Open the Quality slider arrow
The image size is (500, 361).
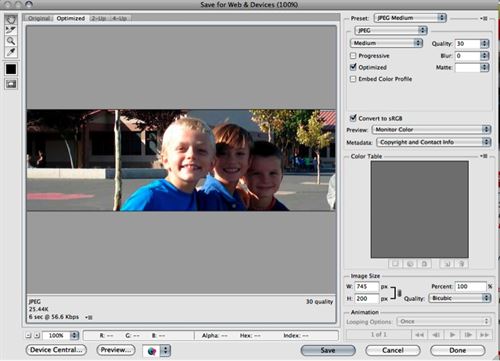coord(485,44)
